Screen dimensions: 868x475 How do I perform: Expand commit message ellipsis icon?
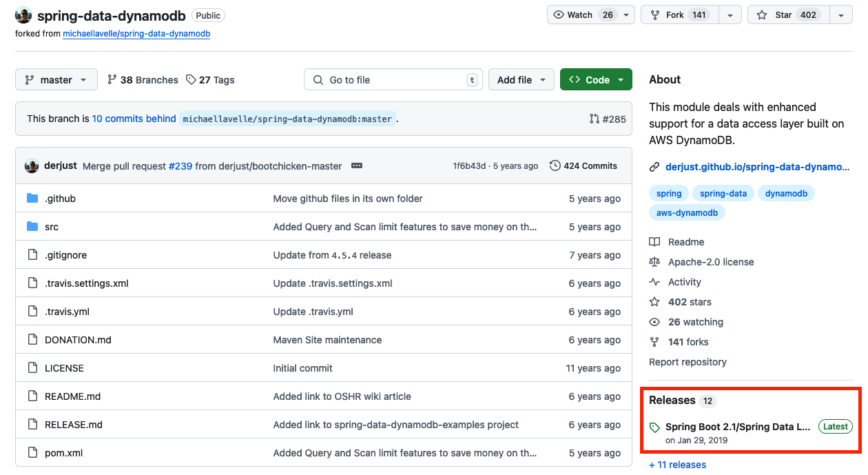(x=357, y=166)
